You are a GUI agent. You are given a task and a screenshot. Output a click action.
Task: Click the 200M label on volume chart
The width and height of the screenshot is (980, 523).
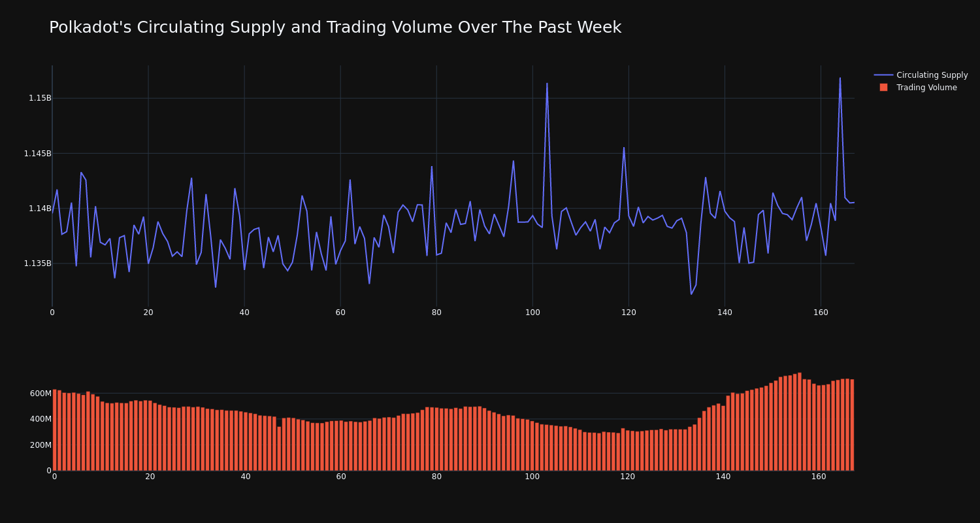point(40,445)
